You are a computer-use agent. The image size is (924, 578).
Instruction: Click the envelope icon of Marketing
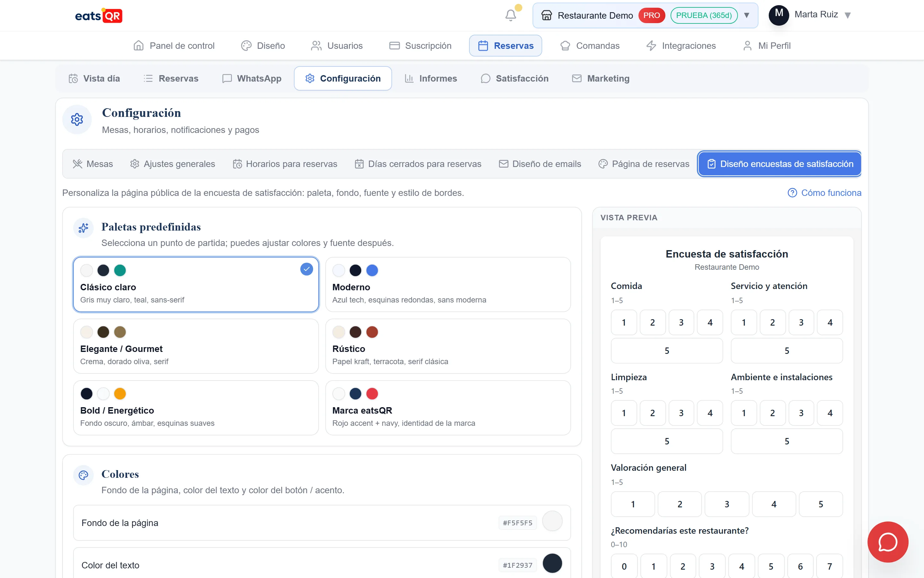[577, 78]
